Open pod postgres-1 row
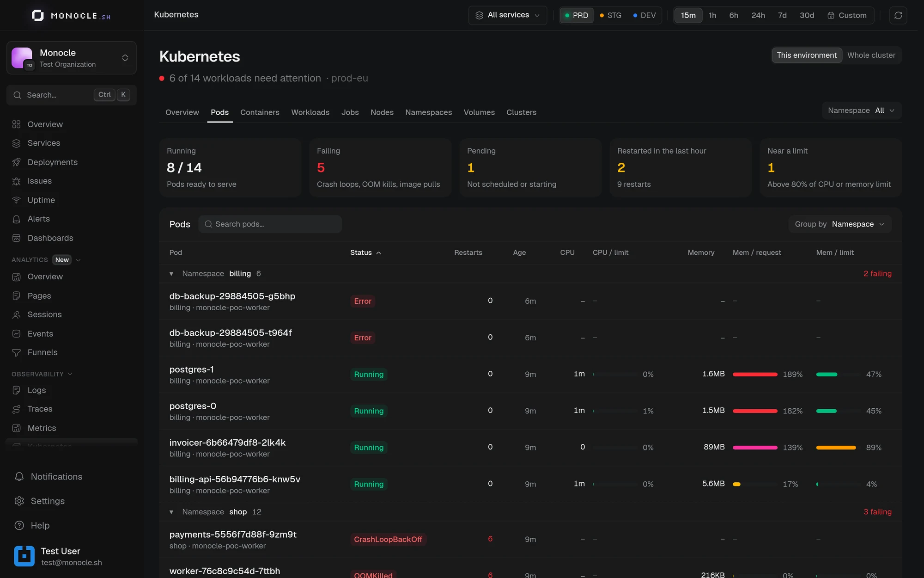This screenshot has height=578, width=924. (530, 375)
